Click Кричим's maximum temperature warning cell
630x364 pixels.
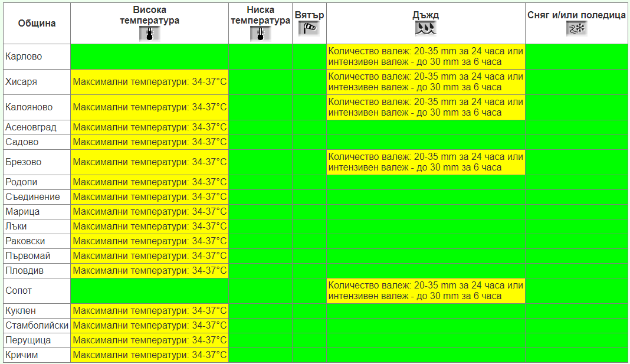click(x=149, y=355)
